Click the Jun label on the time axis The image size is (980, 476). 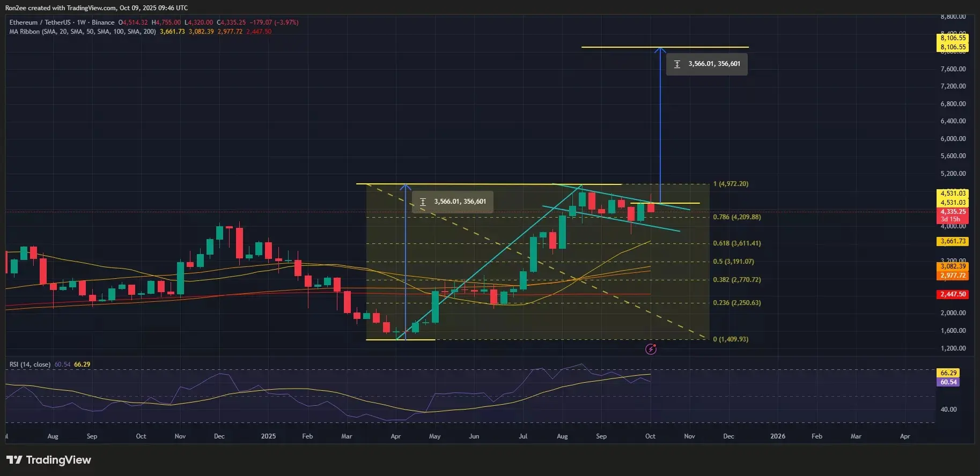coord(474,436)
